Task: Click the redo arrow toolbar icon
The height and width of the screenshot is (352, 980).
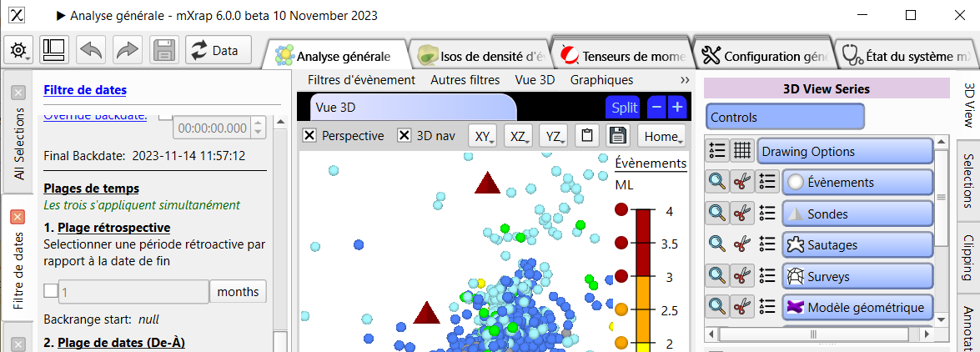Action: [128, 50]
